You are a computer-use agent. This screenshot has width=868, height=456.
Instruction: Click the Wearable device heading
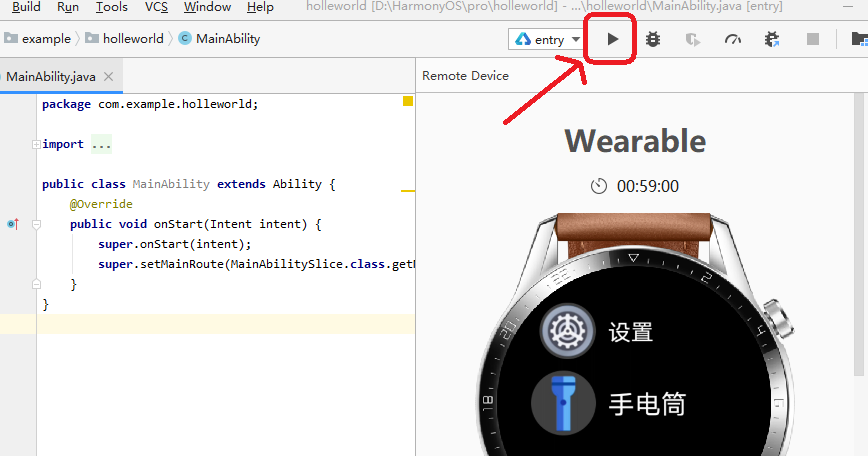[x=635, y=141]
